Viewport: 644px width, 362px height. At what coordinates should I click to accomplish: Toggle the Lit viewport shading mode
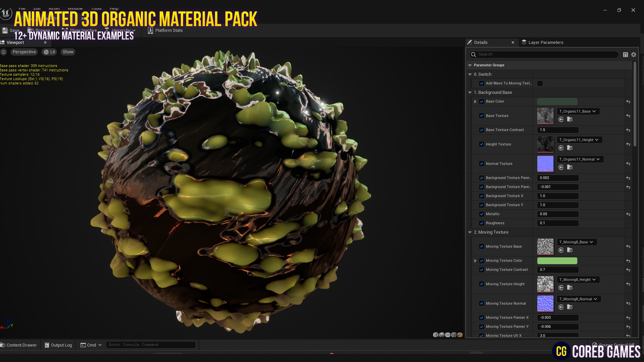tap(49, 52)
